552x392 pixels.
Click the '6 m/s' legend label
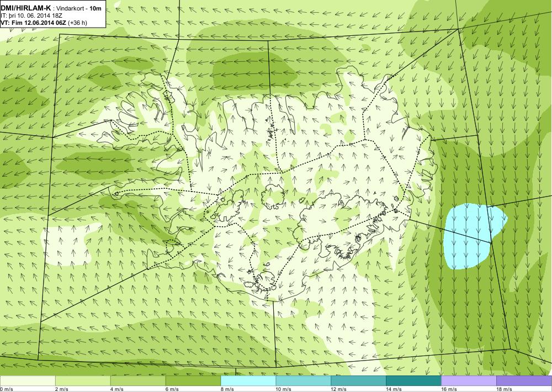point(172,389)
